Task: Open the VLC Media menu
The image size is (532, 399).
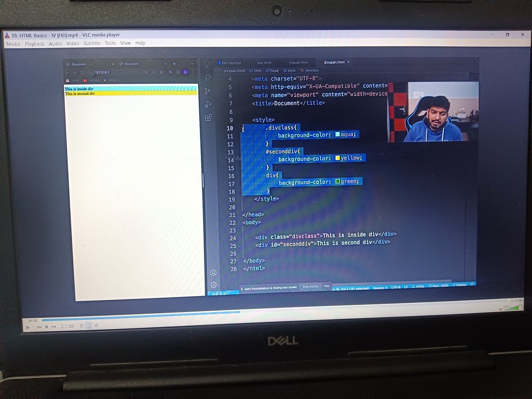Action: [x=13, y=44]
